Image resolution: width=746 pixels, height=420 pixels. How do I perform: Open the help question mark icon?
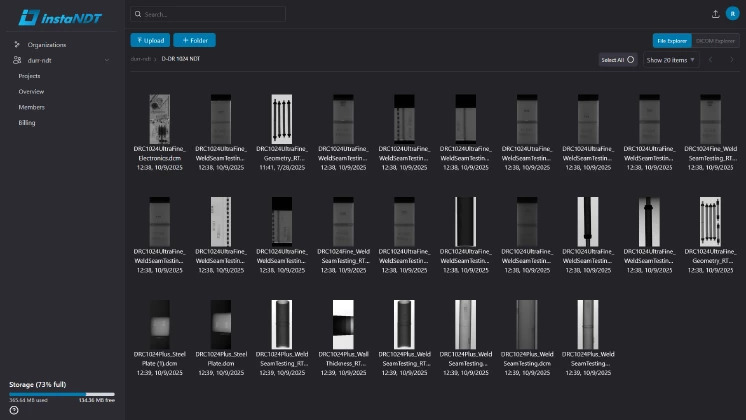pyautogui.click(x=14, y=410)
